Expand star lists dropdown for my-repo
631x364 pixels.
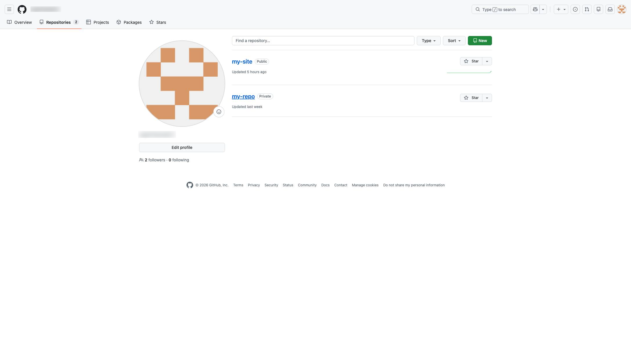coord(487,98)
